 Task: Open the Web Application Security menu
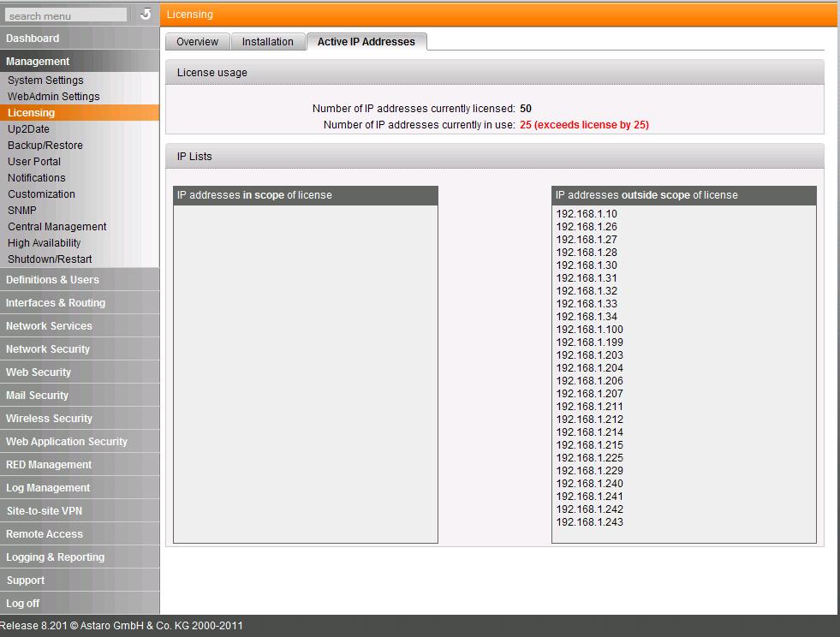(x=67, y=442)
